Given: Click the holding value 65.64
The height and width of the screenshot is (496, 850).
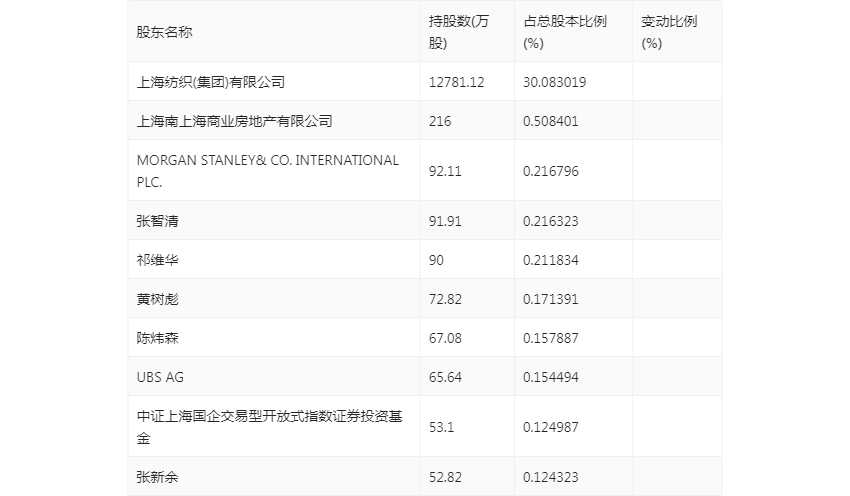Looking at the screenshot, I should click(x=445, y=377).
